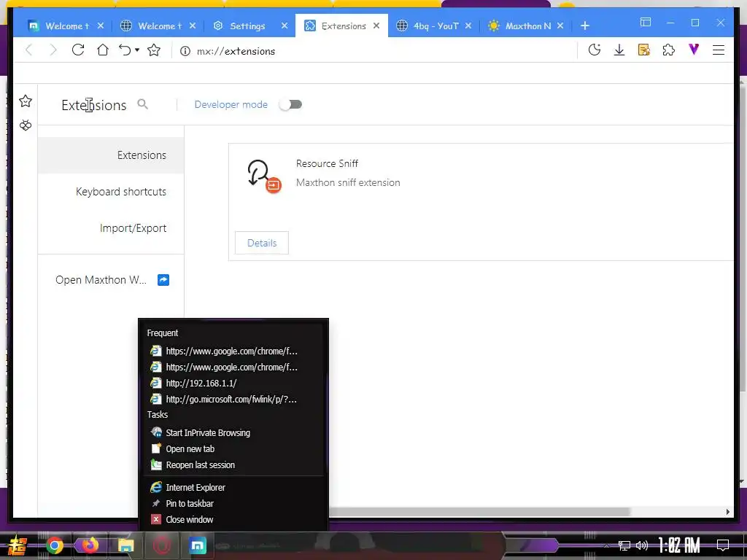Image resolution: width=747 pixels, height=560 pixels.
Task: Close the Extensions tab
Action: click(376, 26)
